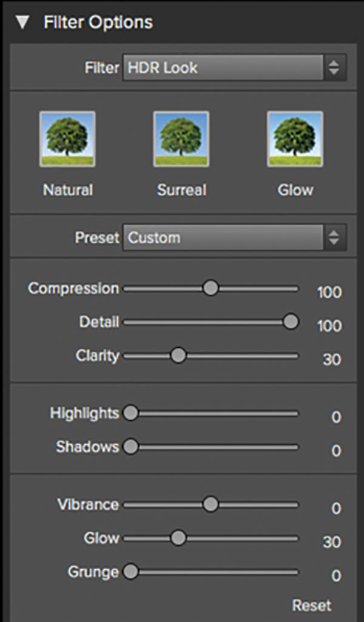Reset the HDR Look filter settings

pos(312,606)
